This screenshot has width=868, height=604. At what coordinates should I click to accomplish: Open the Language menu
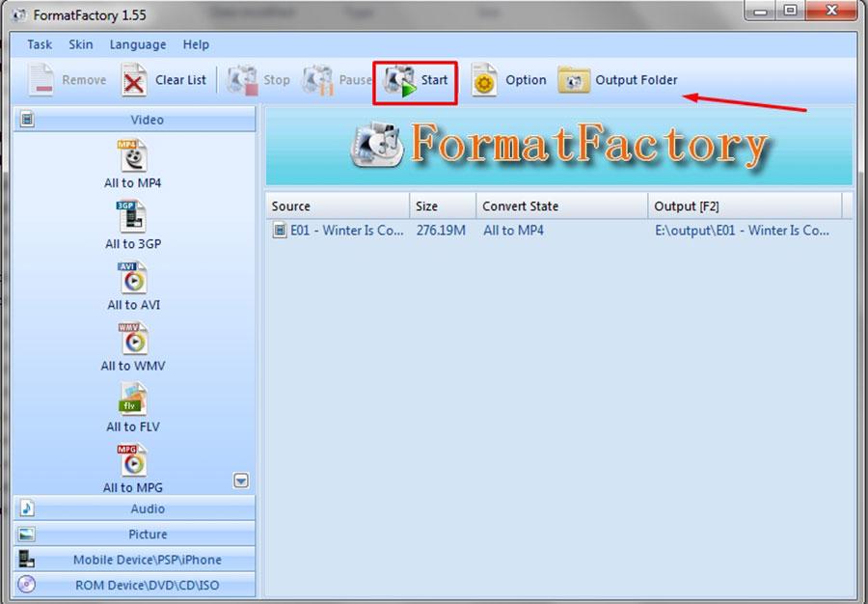(x=138, y=44)
